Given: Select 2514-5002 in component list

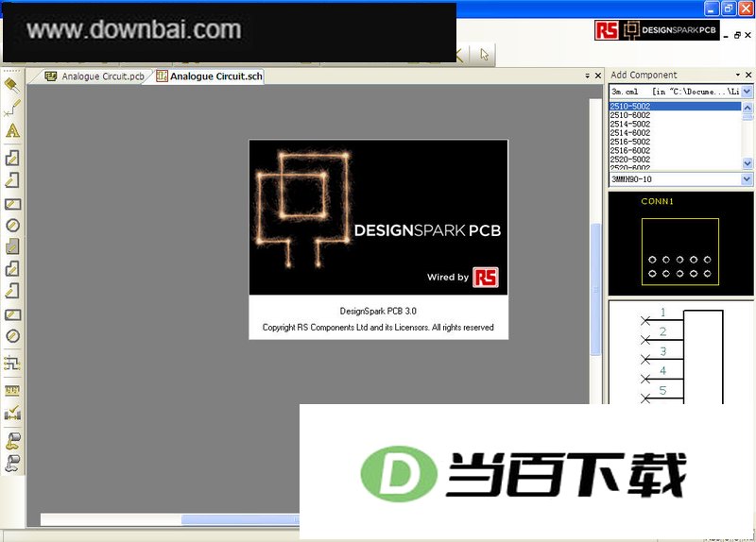Looking at the screenshot, I should (675, 124).
